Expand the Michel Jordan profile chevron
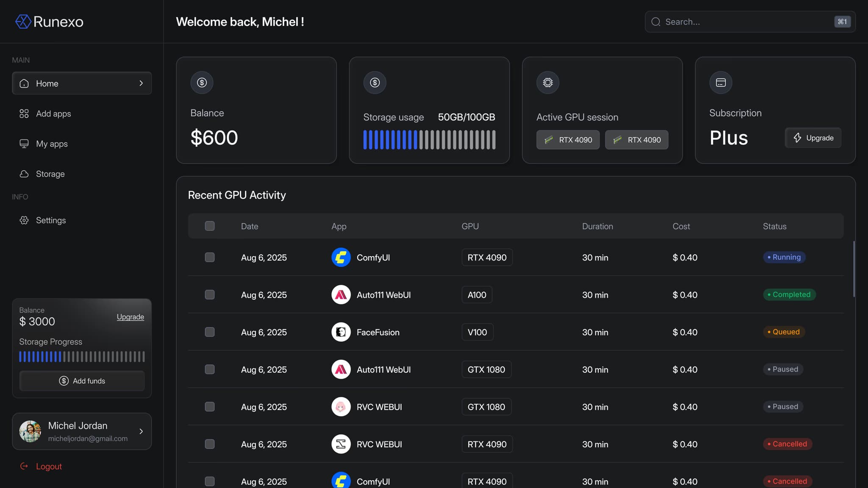 [141, 431]
